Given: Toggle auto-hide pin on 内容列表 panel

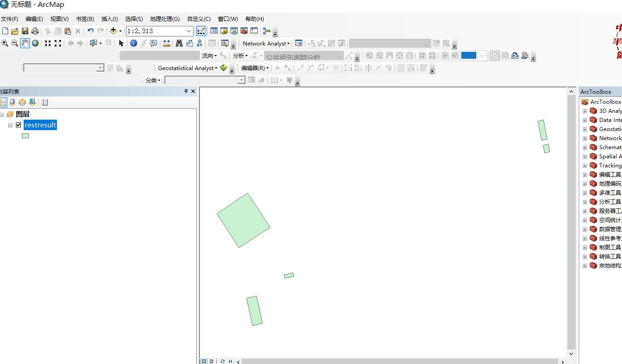Looking at the screenshot, I should 186,91.
